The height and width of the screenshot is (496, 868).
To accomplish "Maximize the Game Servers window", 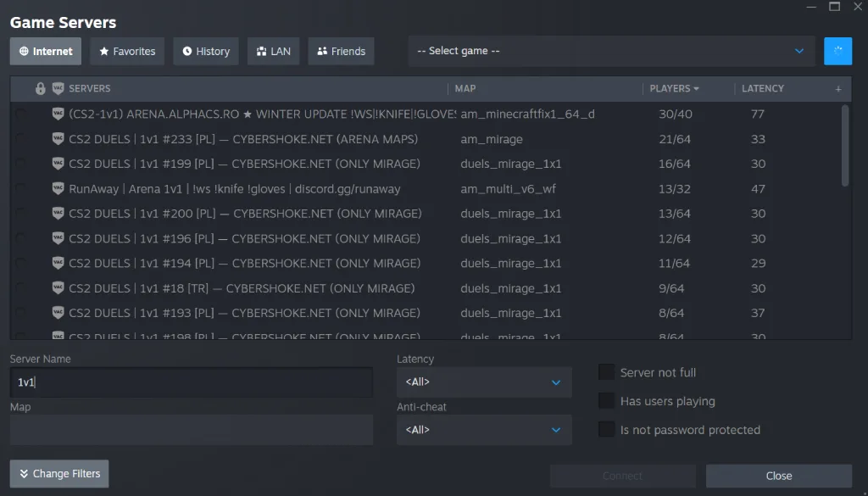I will tap(834, 7).
